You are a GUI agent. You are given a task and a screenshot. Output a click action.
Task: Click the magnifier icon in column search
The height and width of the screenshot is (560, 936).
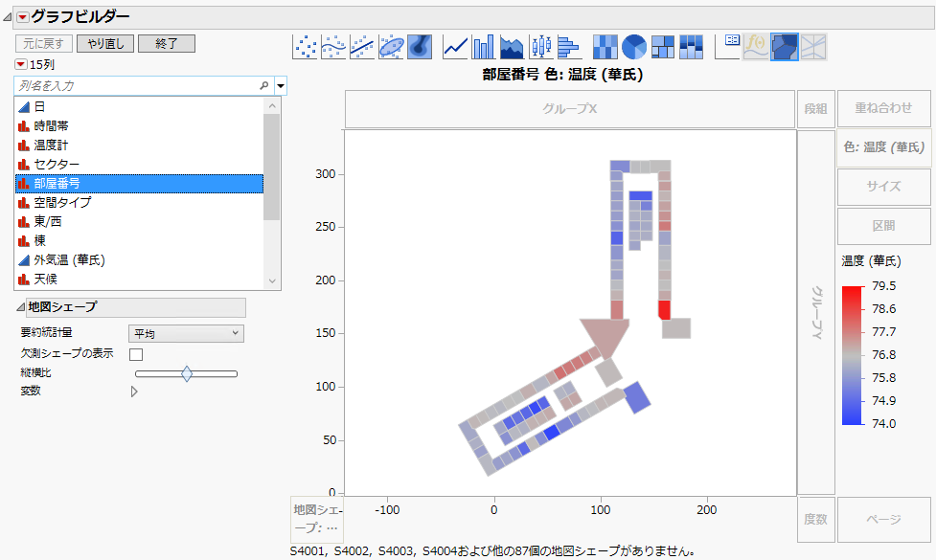263,86
